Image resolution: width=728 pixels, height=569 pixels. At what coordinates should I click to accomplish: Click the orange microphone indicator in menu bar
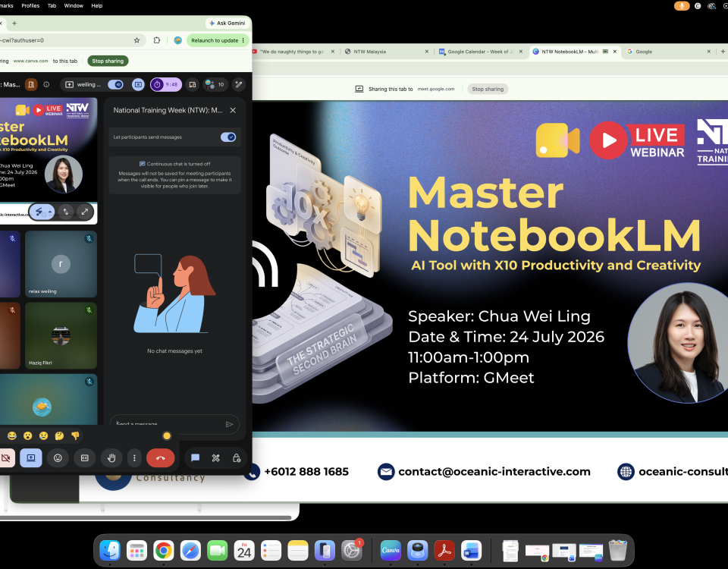[x=682, y=5]
